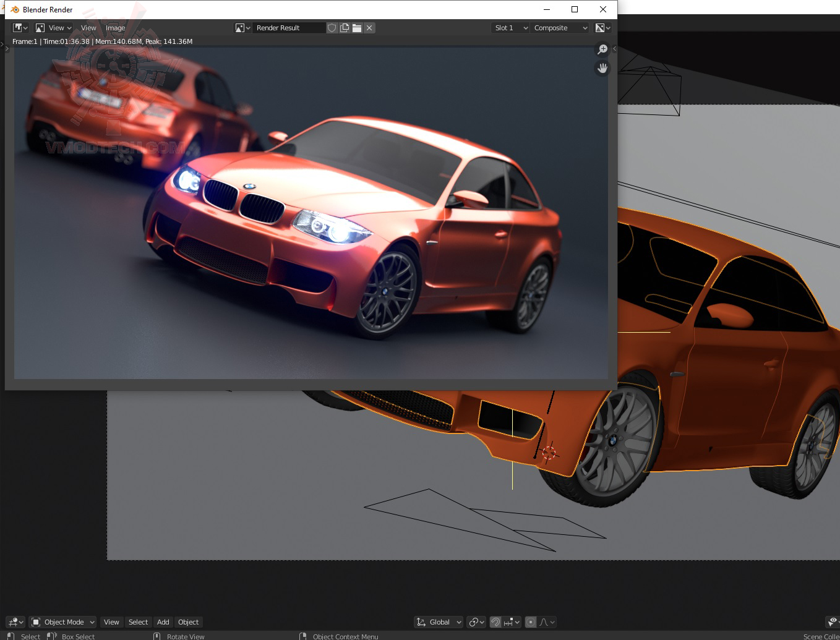Click the new image icon beside shield
Viewport: 840px width, 640px height.
(x=345, y=28)
